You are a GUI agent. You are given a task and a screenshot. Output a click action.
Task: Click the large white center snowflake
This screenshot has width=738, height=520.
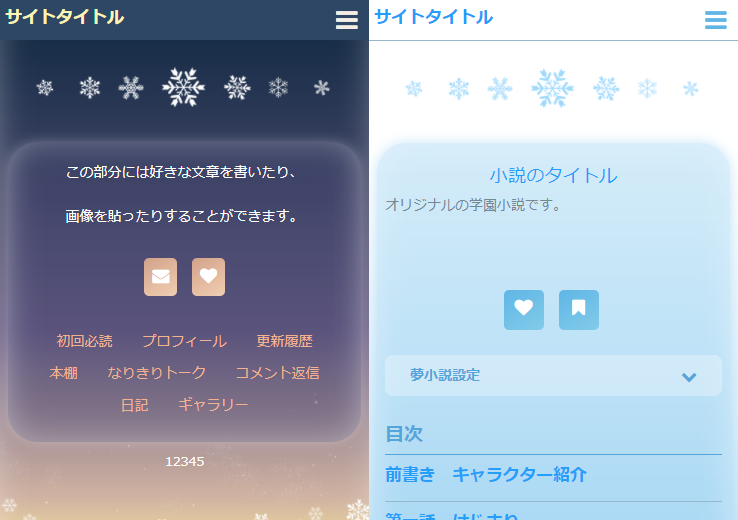184,87
